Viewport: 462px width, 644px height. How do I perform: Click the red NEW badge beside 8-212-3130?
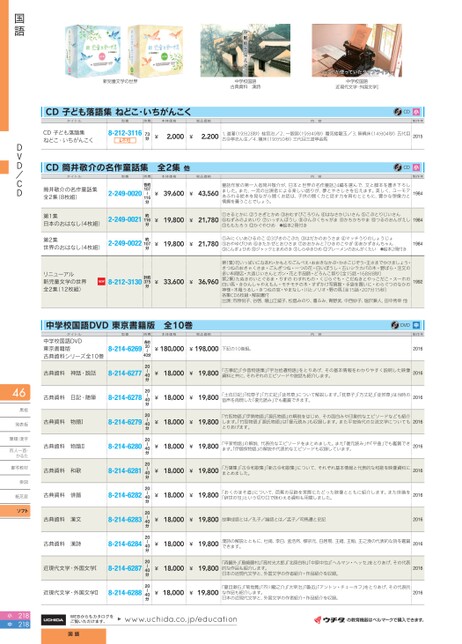pyautogui.click(x=101, y=282)
